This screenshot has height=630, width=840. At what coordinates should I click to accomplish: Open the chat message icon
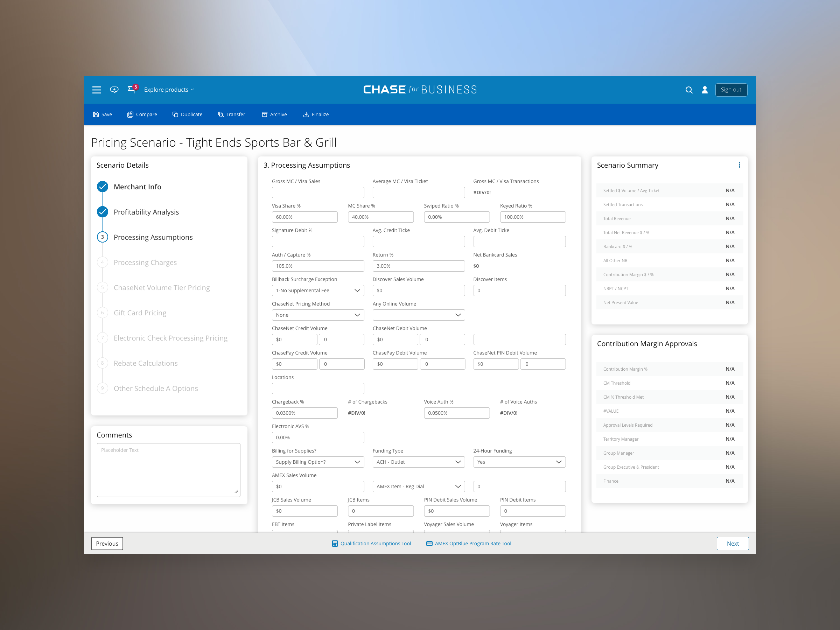pos(114,90)
